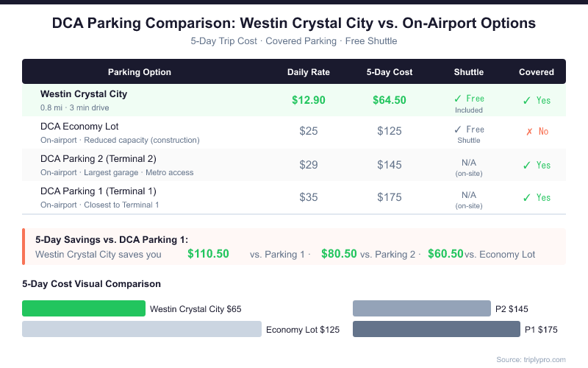Click the Shuttle column header
This screenshot has width=588, height=368.
tap(469, 72)
